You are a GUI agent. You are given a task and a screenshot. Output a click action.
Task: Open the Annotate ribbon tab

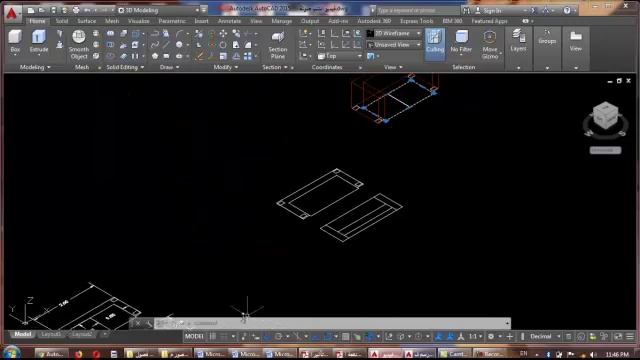(229, 21)
